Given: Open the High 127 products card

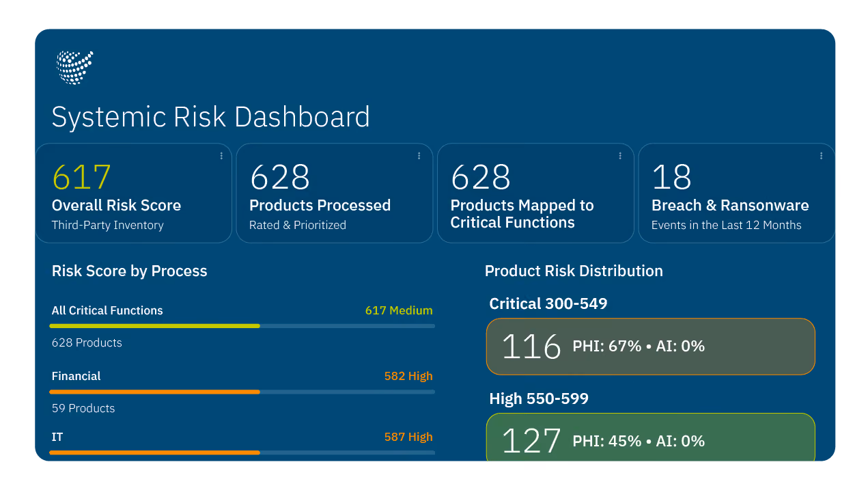Looking at the screenshot, I should [x=650, y=437].
